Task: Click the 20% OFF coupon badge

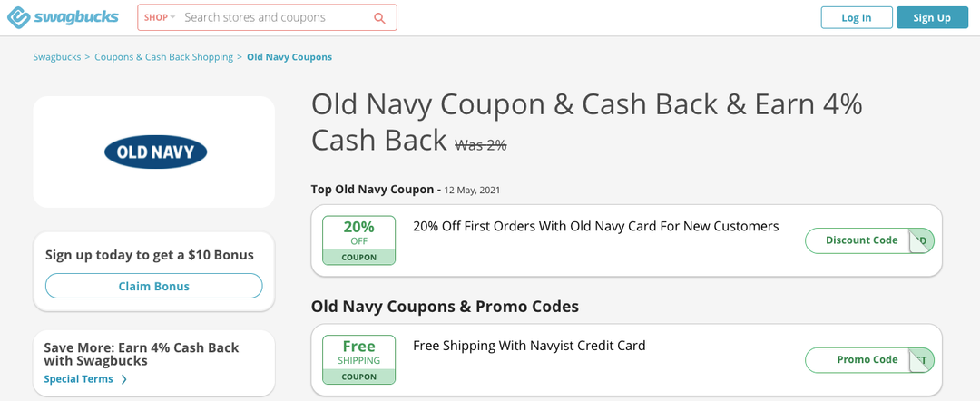Action: (x=358, y=240)
